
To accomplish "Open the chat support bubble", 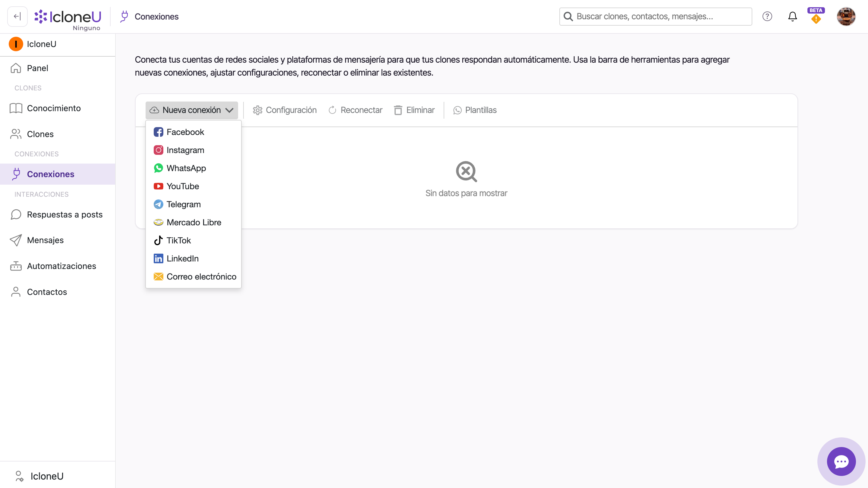I will [841, 461].
